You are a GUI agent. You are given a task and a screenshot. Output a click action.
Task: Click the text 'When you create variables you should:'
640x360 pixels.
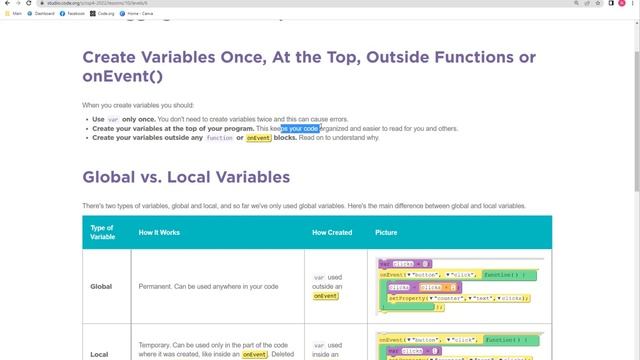pos(138,105)
